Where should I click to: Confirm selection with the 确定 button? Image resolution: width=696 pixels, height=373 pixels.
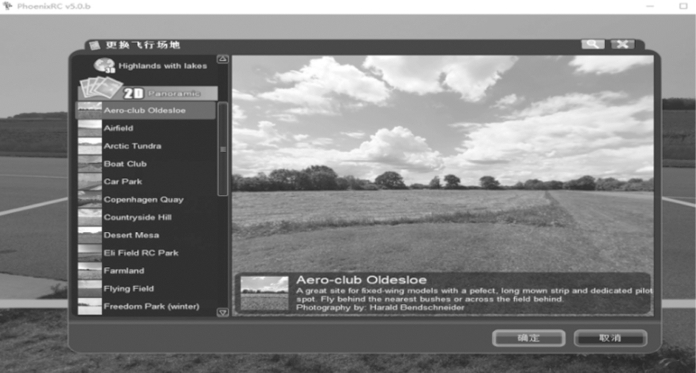tap(529, 338)
